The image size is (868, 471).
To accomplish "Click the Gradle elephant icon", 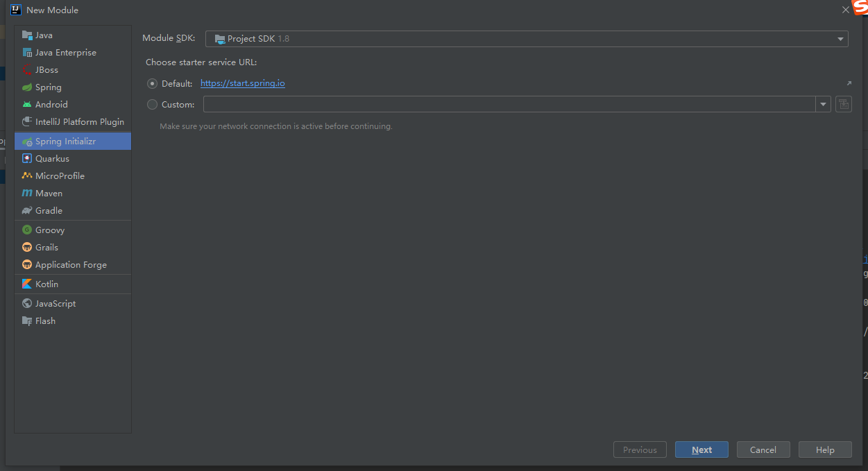I will 27,211.
